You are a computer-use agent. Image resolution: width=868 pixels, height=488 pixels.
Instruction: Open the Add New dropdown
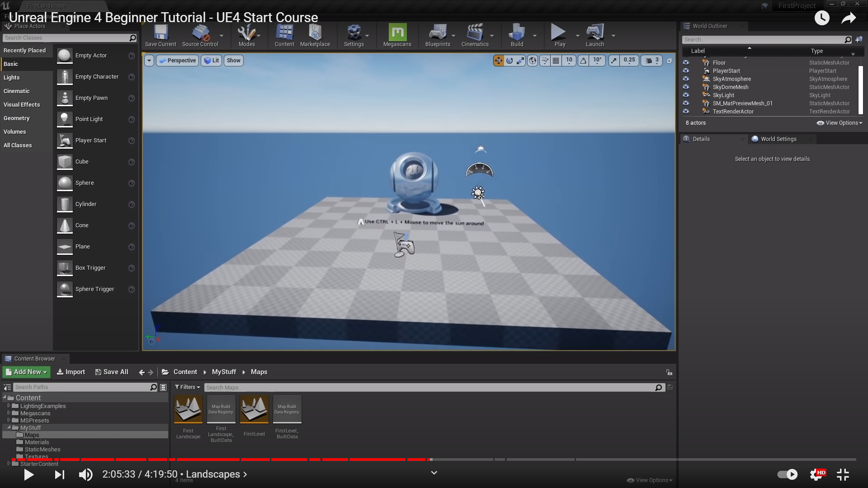pos(27,372)
